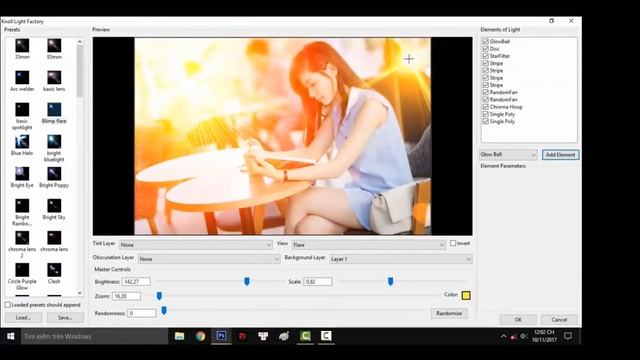This screenshot has height=360, width=640.
Task: Click the Brightness value field
Action: [x=136, y=282]
